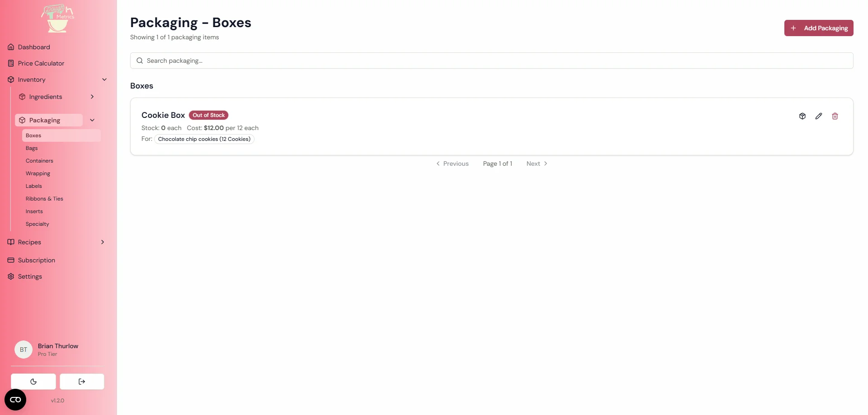Viewport: 868px width, 415px height.
Task: Click the Dashboard home icon
Action: point(11,47)
